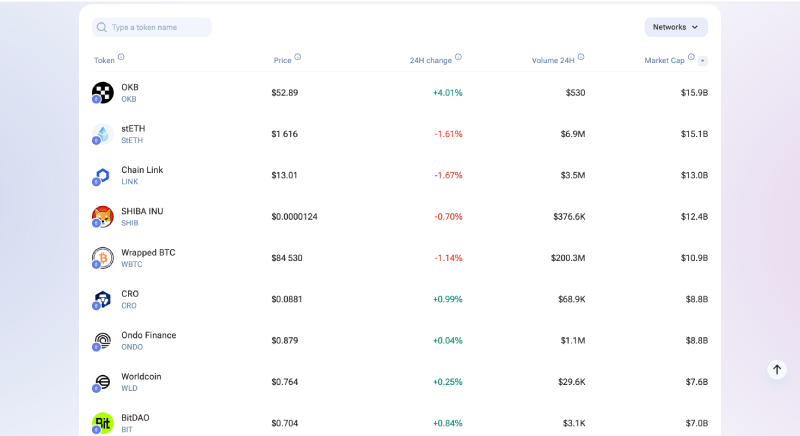The height and width of the screenshot is (436, 800).
Task: Click the LINK ticker symbol
Action: [x=130, y=182]
